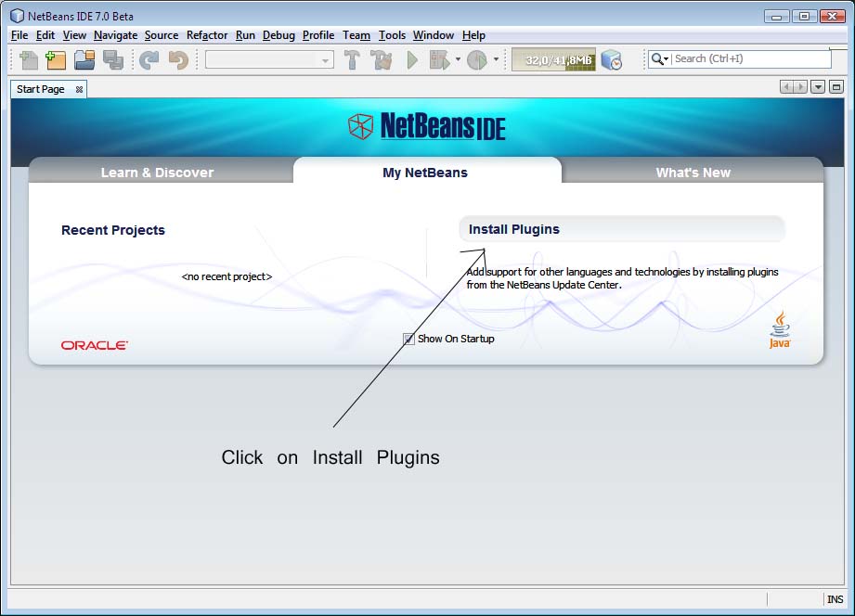Click the <no recent project> text
This screenshot has height=616, width=855.
pos(227,276)
